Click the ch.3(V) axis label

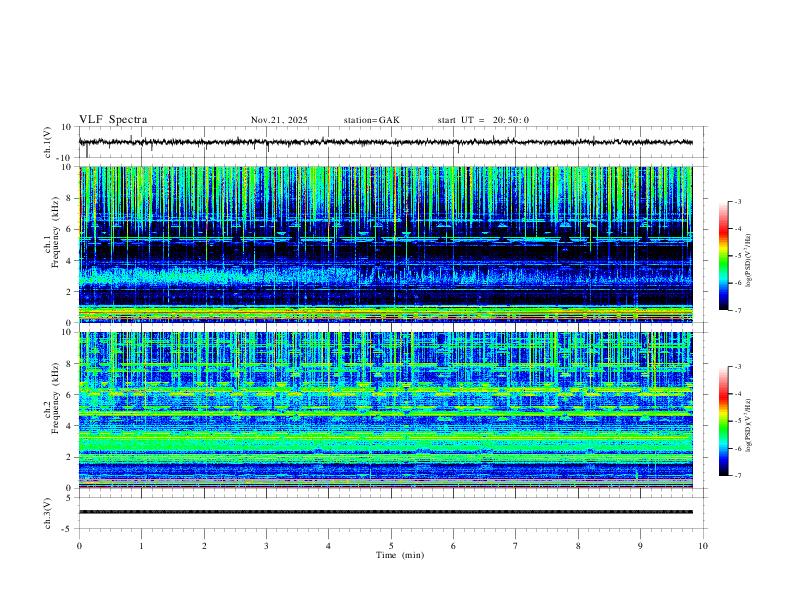coord(48,513)
